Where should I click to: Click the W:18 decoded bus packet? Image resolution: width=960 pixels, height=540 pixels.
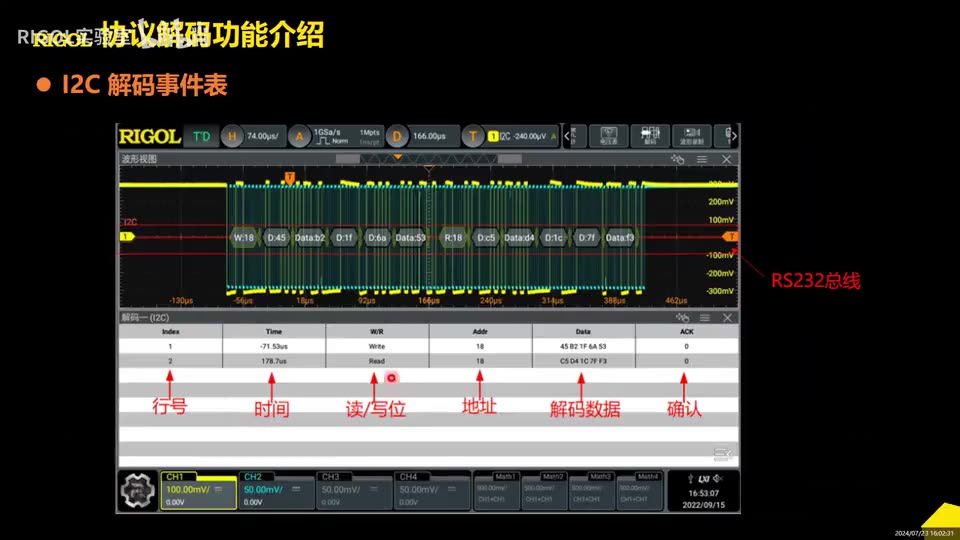tap(244, 238)
